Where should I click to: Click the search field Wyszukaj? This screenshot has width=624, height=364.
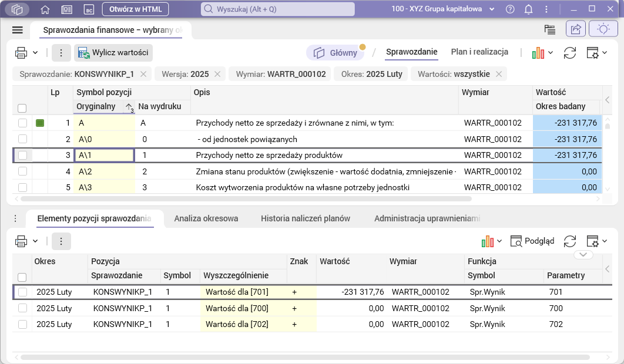click(x=278, y=9)
